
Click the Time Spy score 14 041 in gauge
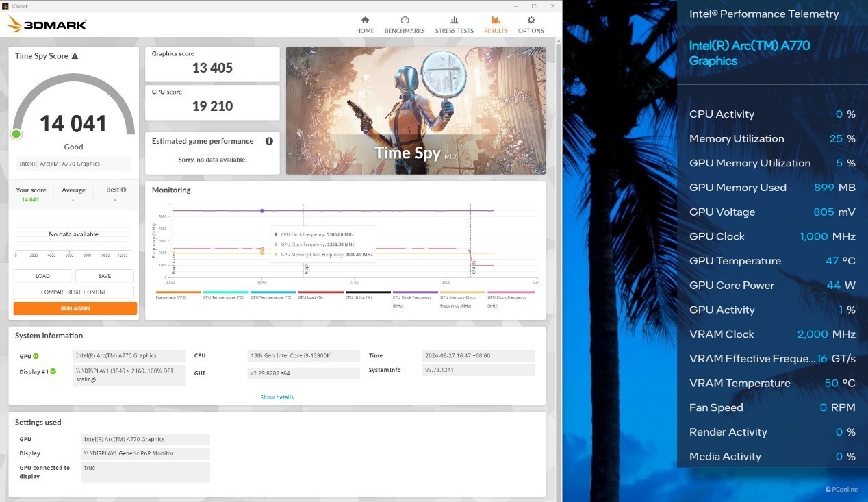pyautogui.click(x=73, y=124)
